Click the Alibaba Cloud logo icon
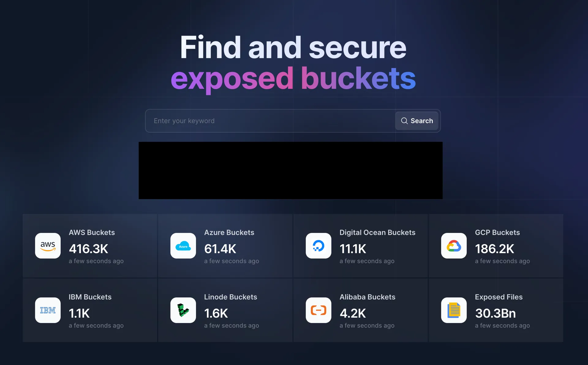The height and width of the screenshot is (365, 588). tap(318, 310)
